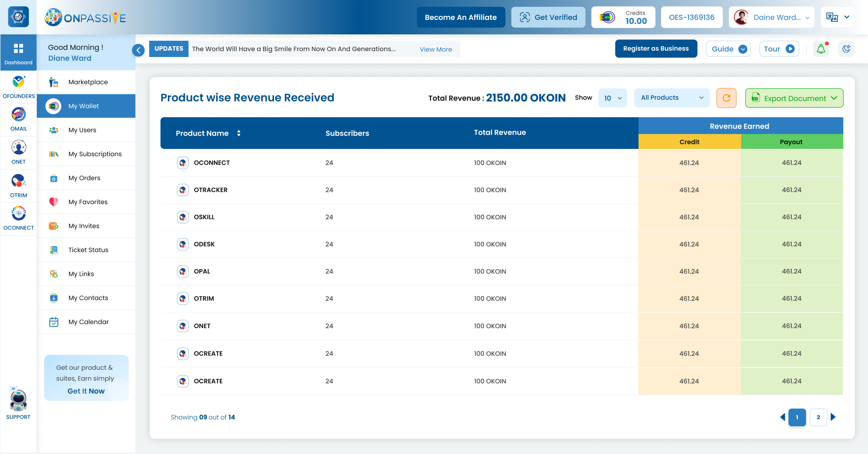This screenshot has width=868, height=454.
Task: Launch ONET from left sidebar
Action: (x=18, y=152)
